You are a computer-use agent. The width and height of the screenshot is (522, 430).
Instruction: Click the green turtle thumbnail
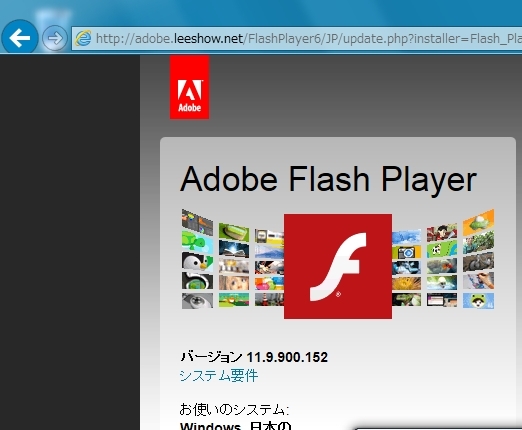197,242
